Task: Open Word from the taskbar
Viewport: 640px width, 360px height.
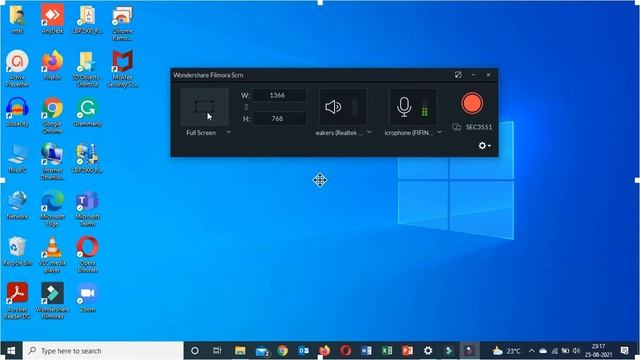Action: (366, 351)
